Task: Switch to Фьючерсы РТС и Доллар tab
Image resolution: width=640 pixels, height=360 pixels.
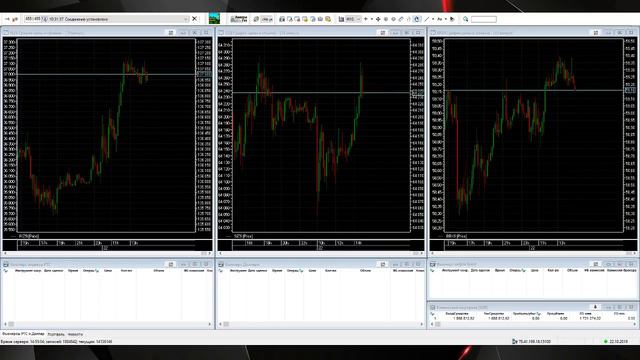Action: (23, 334)
